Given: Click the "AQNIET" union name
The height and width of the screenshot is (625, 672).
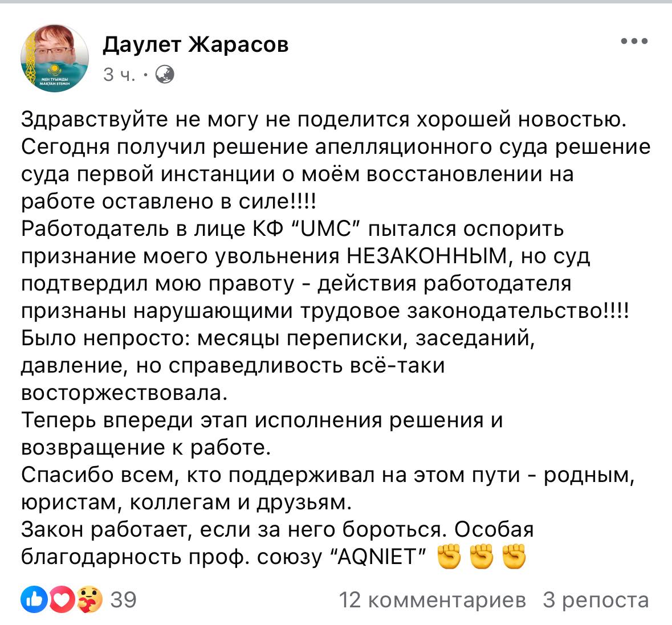Looking at the screenshot, I should [378, 558].
